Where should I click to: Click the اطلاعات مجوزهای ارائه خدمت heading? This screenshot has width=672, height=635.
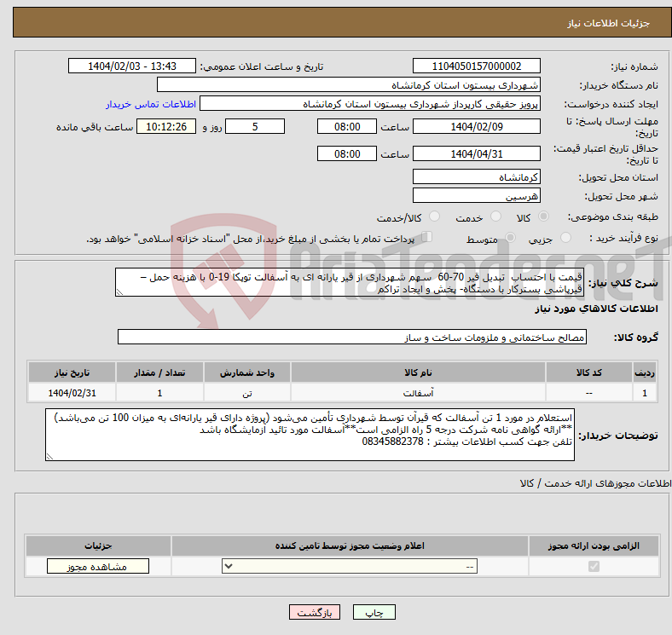click(x=596, y=483)
